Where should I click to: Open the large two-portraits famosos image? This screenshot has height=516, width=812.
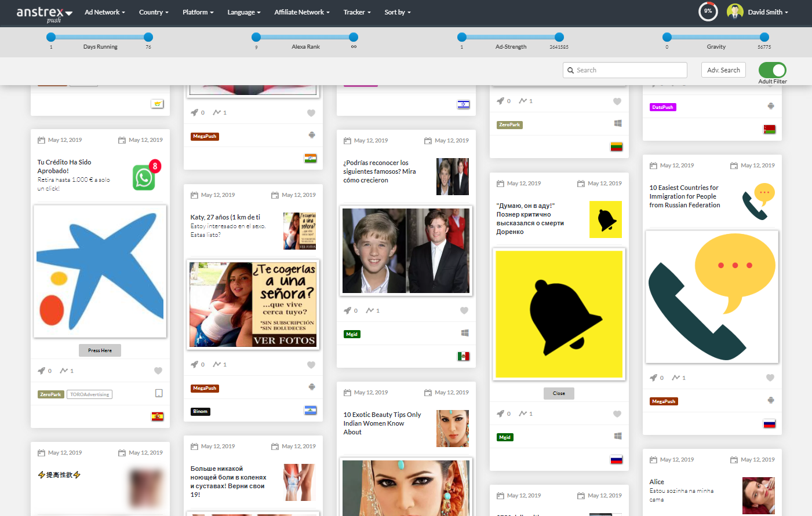[x=406, y=251]
